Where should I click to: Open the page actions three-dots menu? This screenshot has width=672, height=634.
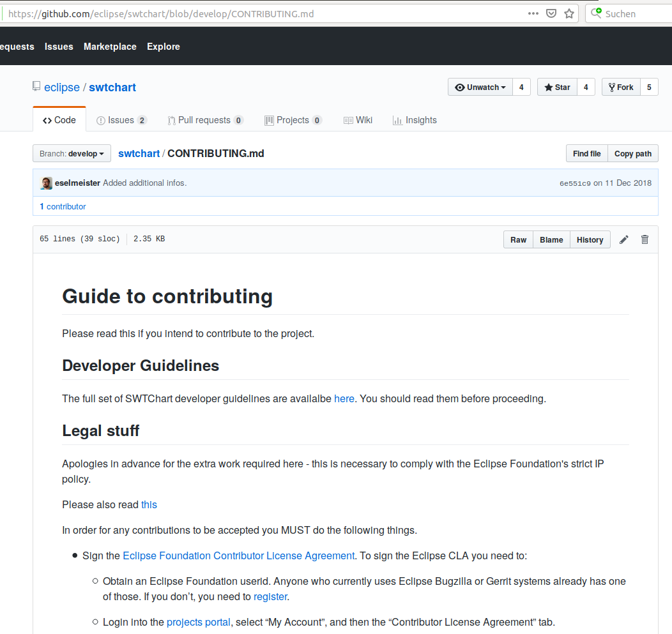533,13
